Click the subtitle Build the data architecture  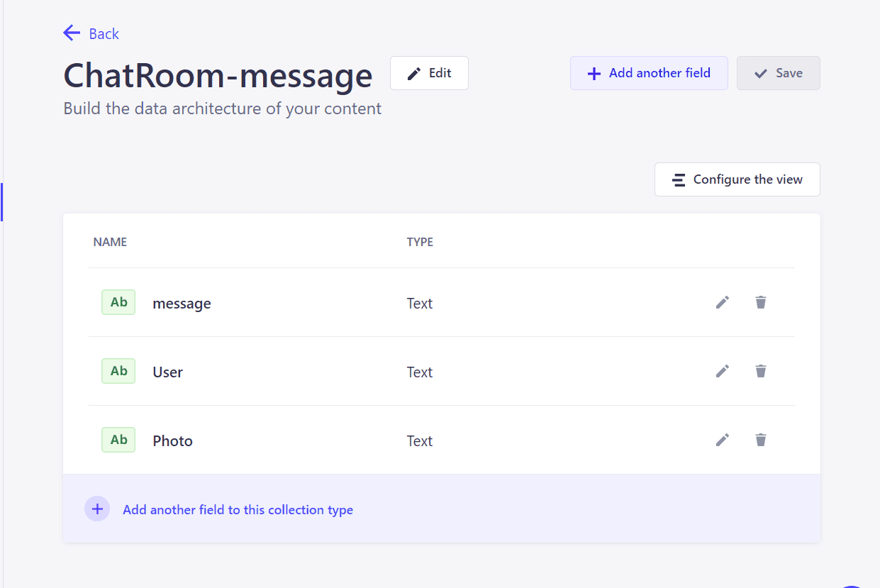tap(223, 109)
